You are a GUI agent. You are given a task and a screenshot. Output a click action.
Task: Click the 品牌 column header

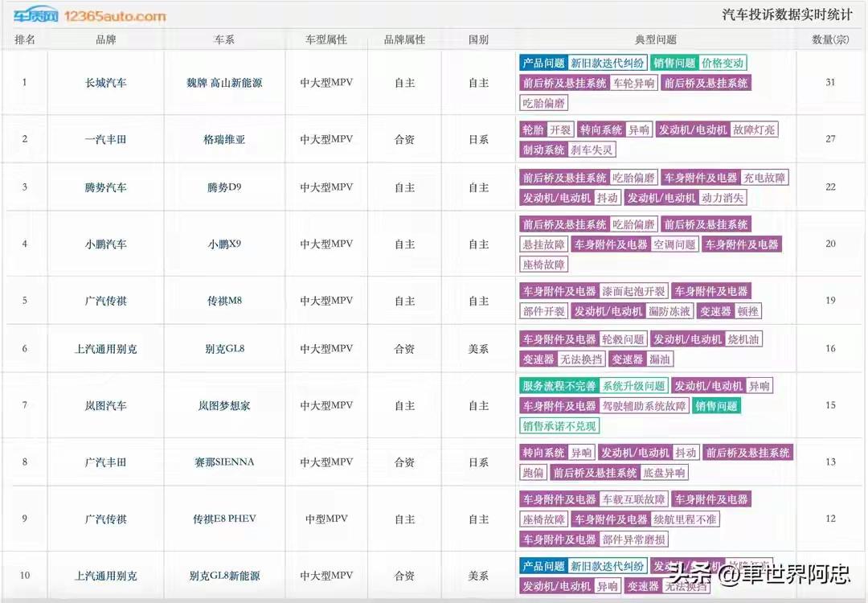click(x=106, y=39)
